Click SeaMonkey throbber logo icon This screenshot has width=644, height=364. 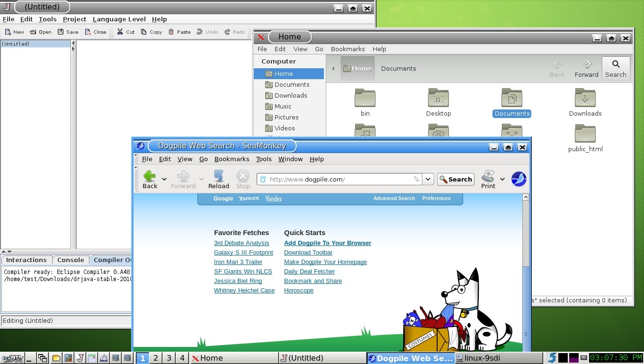[519, 179]
